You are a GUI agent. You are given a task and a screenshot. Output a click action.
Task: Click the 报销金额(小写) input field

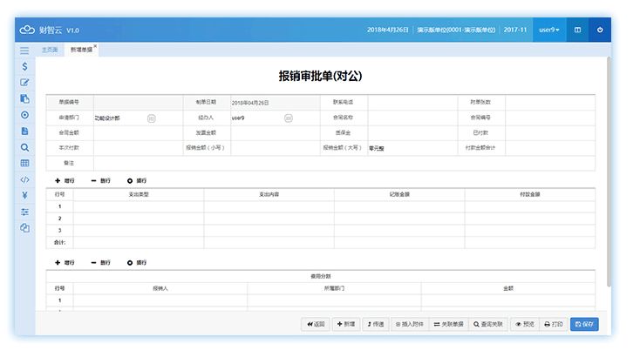coord(276,148)
